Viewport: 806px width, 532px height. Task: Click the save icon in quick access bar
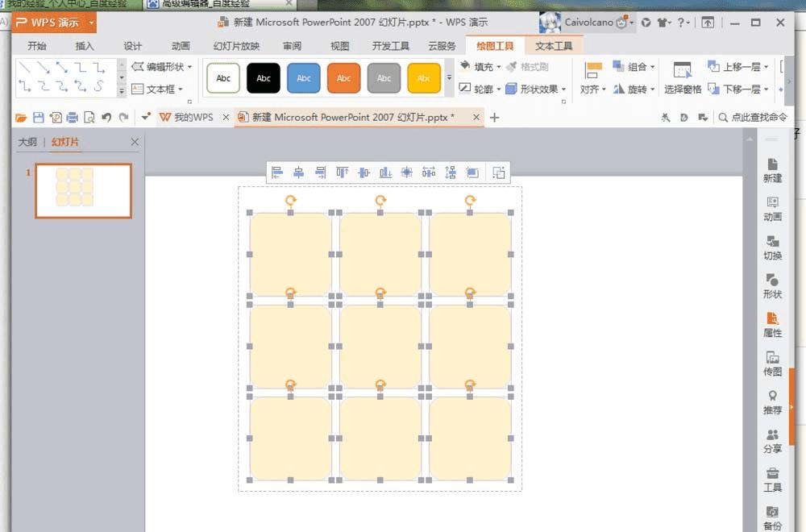[39, 118]
